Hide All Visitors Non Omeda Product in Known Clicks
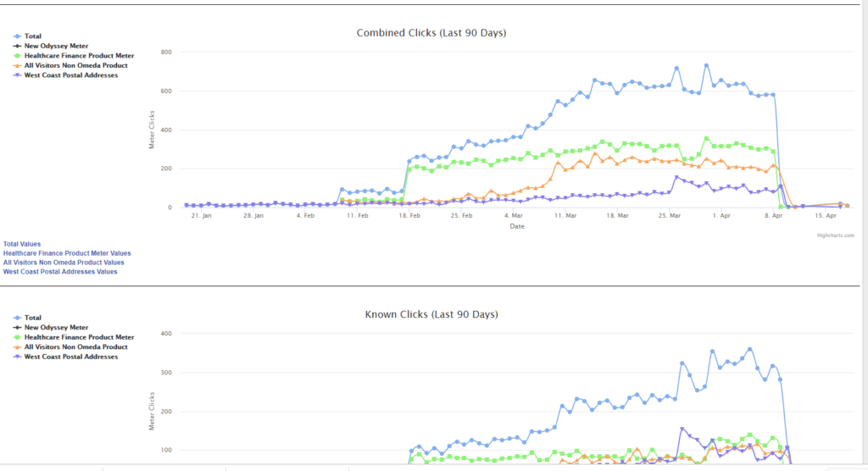868x471 pixels. [x=76, y=346]
